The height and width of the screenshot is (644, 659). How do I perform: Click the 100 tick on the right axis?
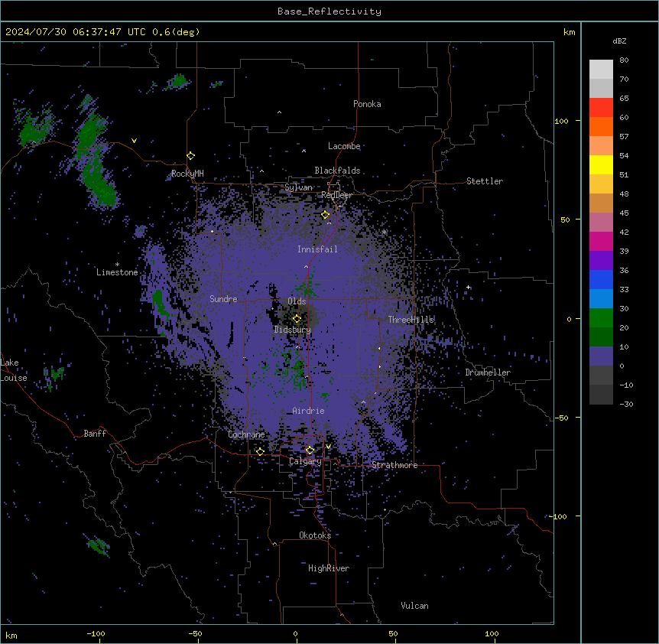tap(561, 121)
